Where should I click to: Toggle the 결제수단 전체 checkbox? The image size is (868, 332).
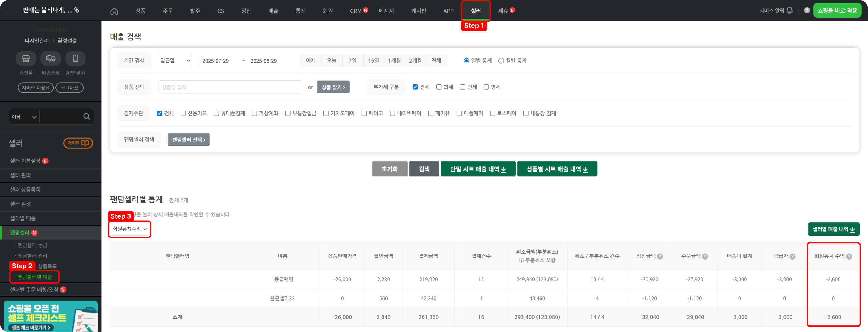point(160,113)
